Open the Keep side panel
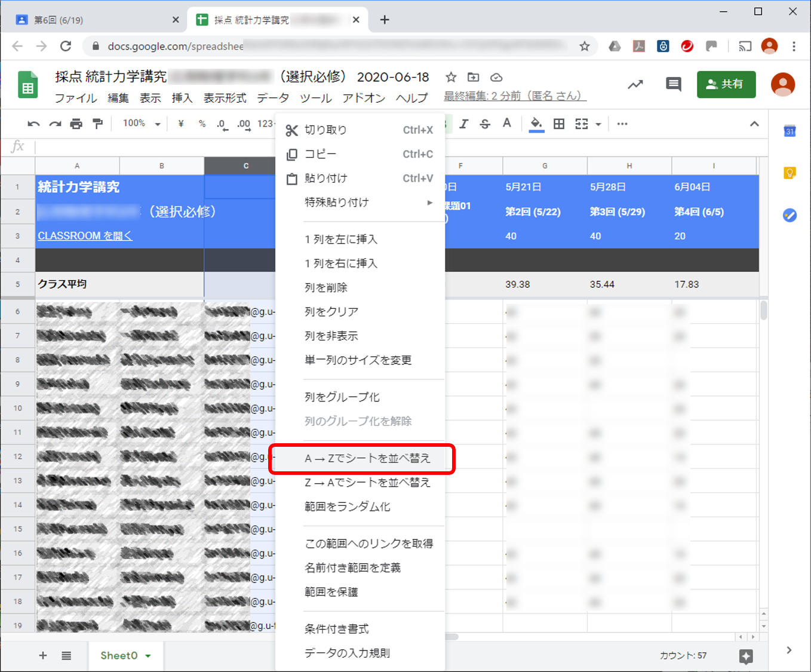Image resolution: width=811 pixels, height=672 pixels. 790,173
